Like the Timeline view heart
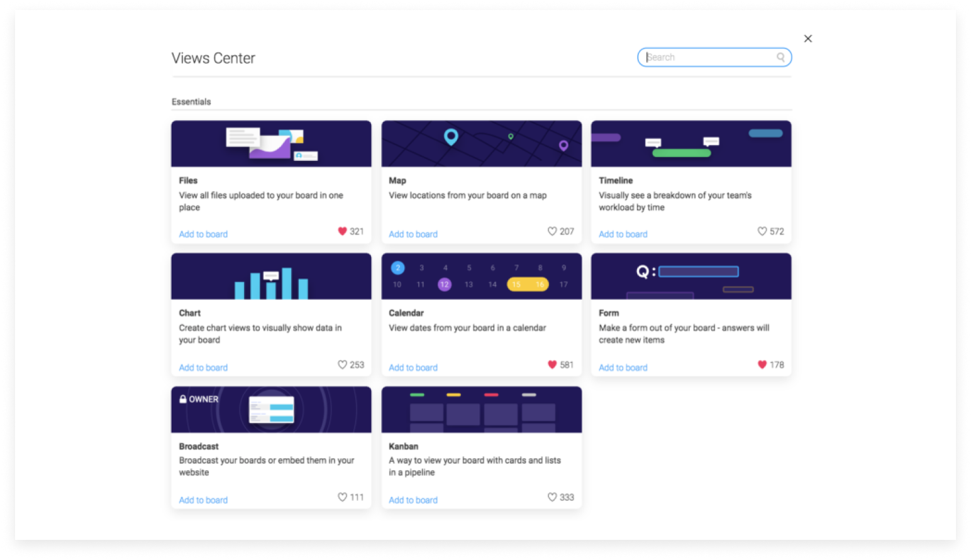 (x=762, y=231)
